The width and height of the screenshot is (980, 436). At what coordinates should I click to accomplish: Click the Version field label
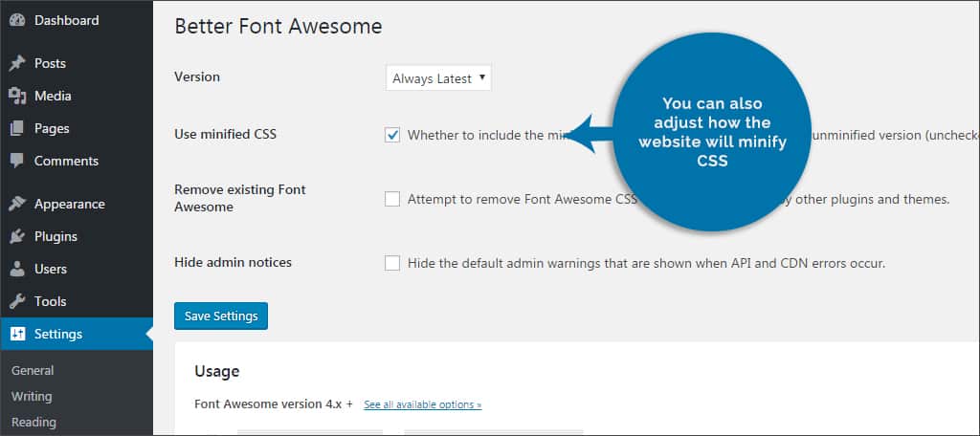(197, 76)
